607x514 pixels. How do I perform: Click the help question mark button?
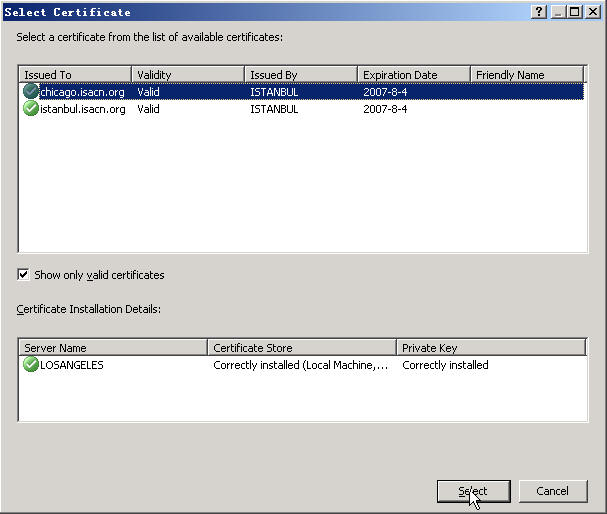[539, 11]
